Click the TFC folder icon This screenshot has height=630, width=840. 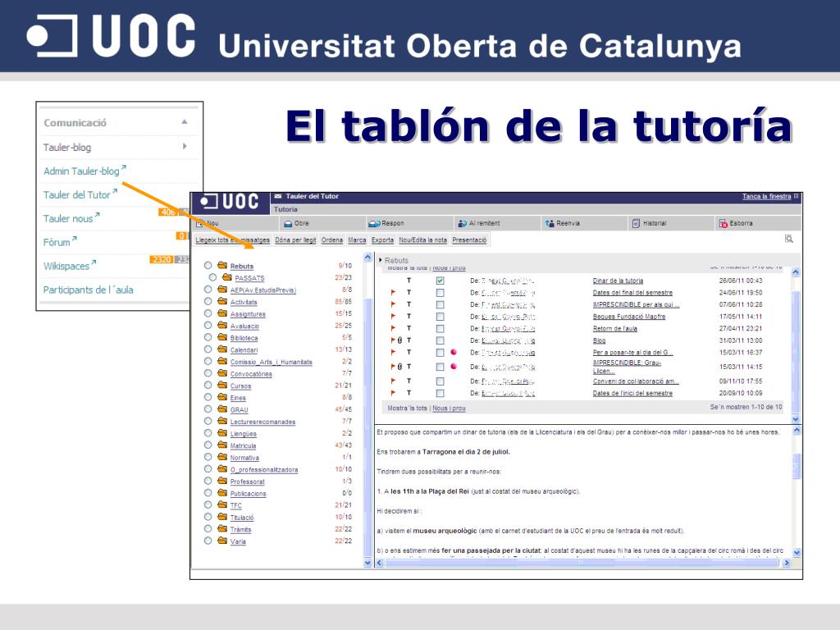coord(222,504)
